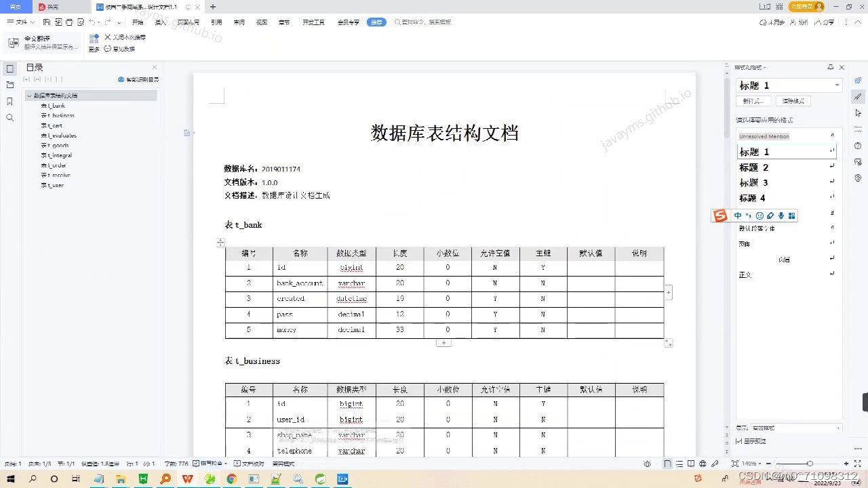This screenshot has height=488, width=868.
Task: Click the 分享 share button
Action: point(825,22)
